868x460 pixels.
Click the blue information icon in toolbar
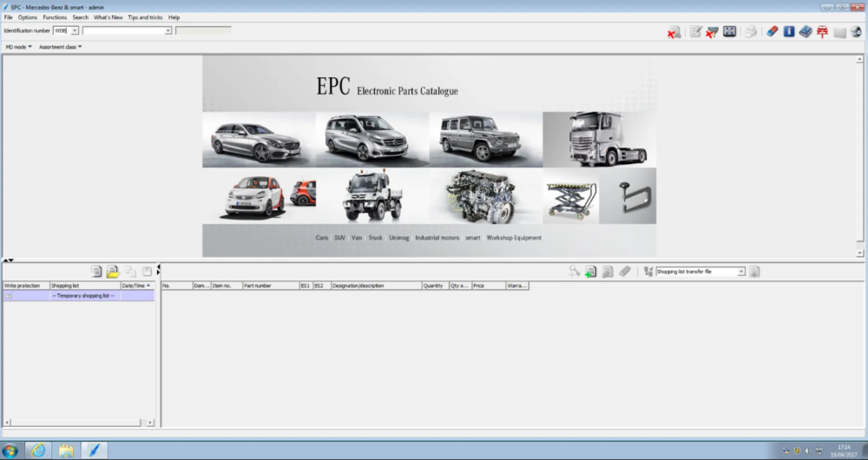pyautogui.click(x=789, y=32)
